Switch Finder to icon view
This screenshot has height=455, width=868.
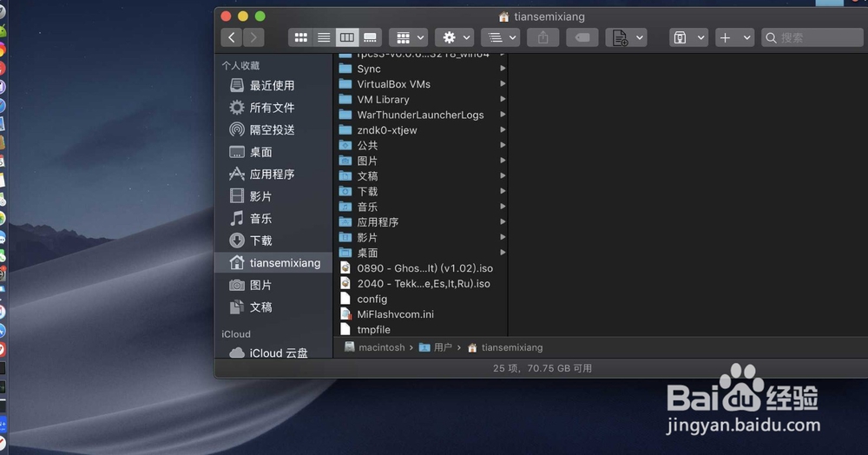pyautogui.click(x=300, y=37)
